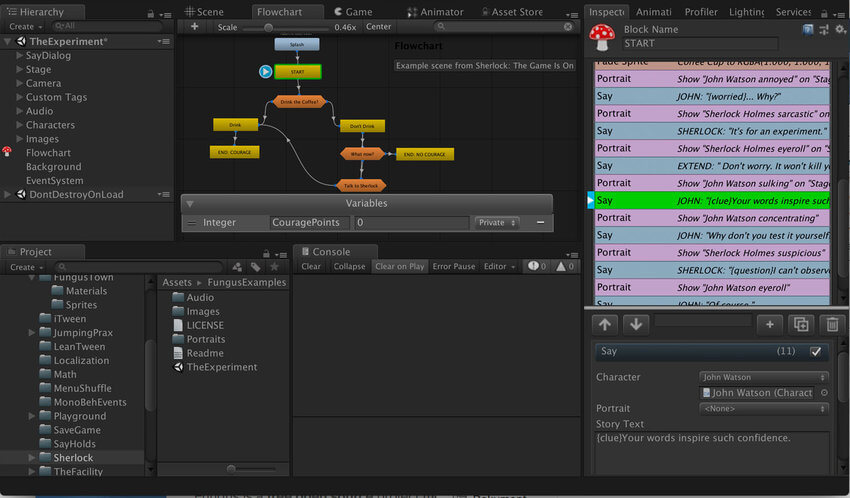Viewport: 850px width, 498px height.
Task: Open the LICENSE file in Project
Action: pyautogui.click(x=198, y=325)
